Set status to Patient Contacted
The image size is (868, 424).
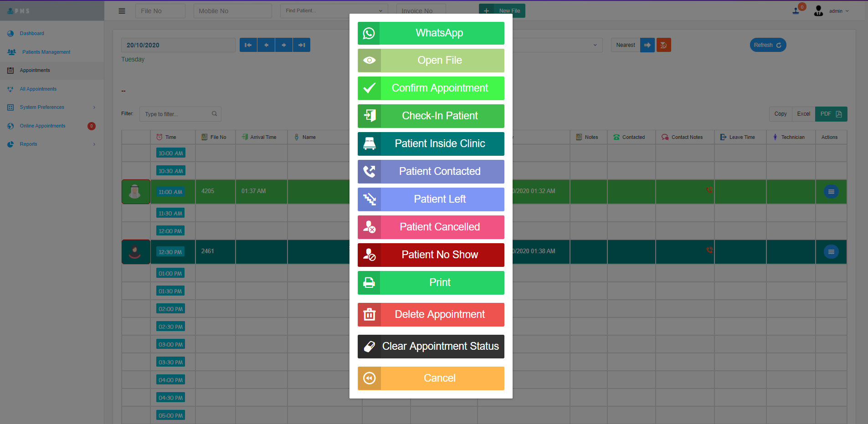(431, 172)
